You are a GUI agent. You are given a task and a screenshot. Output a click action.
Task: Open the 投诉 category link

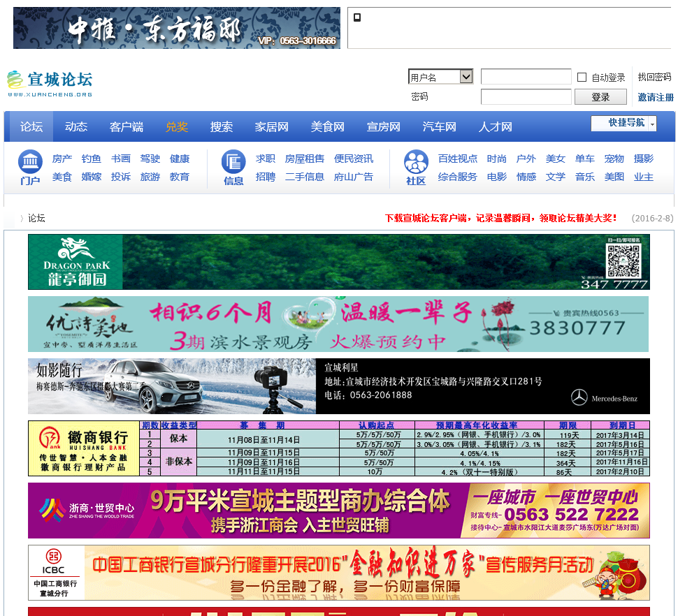pos(121,177)
